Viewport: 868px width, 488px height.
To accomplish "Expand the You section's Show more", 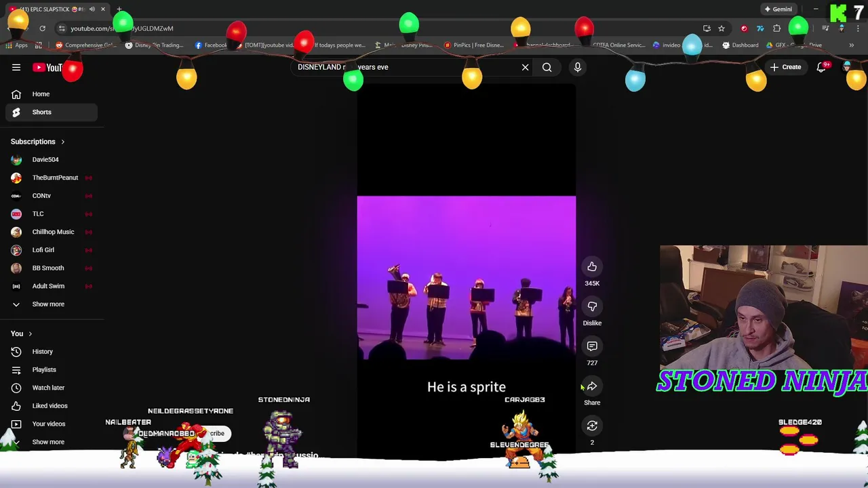I will coord(51,442).
